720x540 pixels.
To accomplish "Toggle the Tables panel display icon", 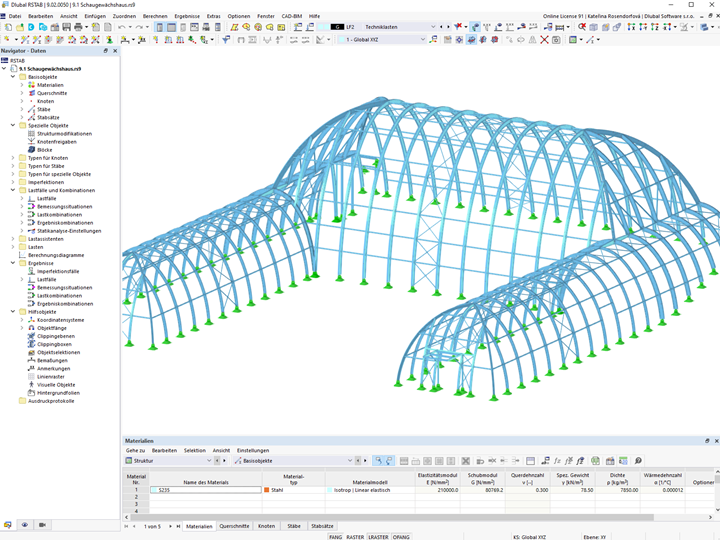I will click(x=171, y=28).
